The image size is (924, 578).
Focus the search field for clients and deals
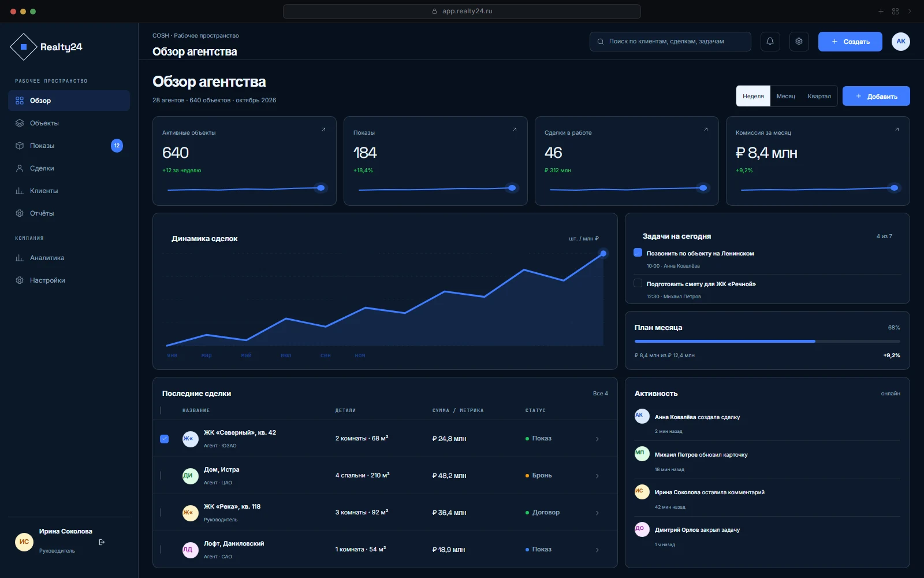pos(670,42)
